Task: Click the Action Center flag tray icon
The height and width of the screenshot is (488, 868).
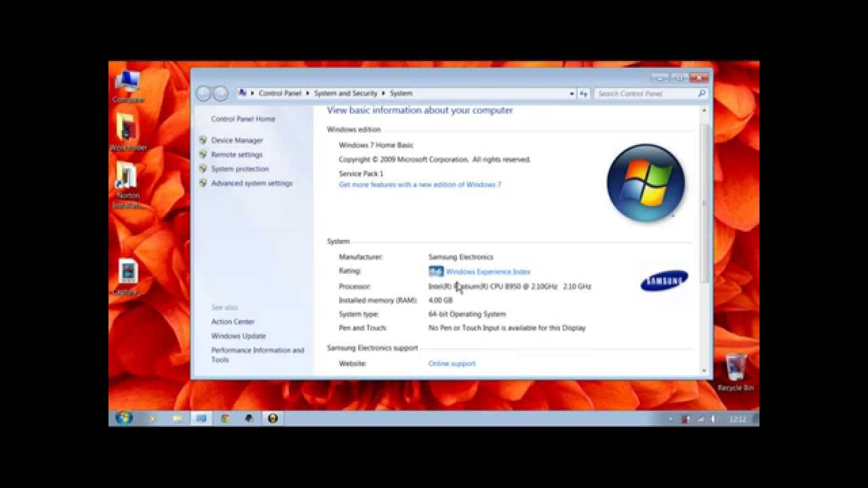Action: tap(686, 420)
